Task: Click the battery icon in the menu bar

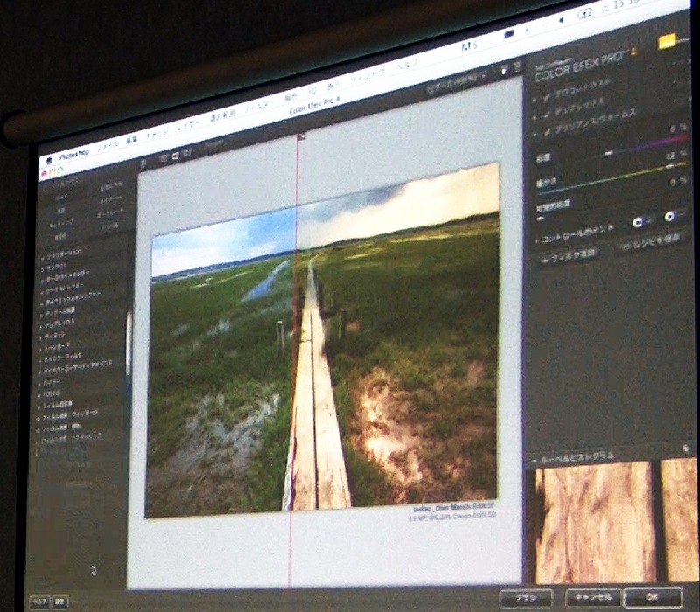Action: 584,14
